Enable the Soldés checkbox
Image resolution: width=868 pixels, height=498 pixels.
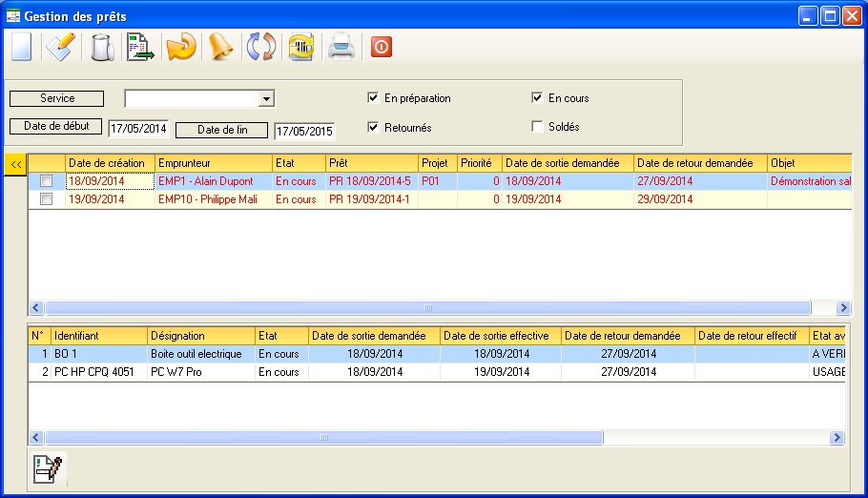coord(537,126)
